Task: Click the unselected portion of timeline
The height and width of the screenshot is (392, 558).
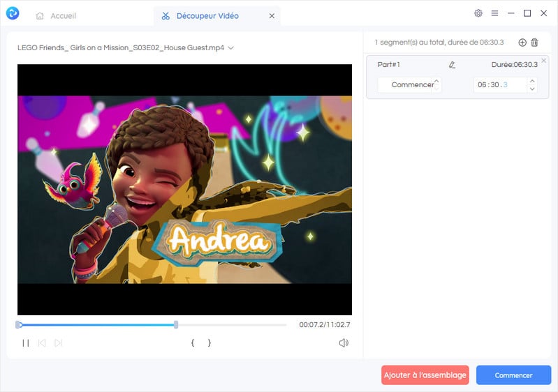Action: tap(233, 325)
